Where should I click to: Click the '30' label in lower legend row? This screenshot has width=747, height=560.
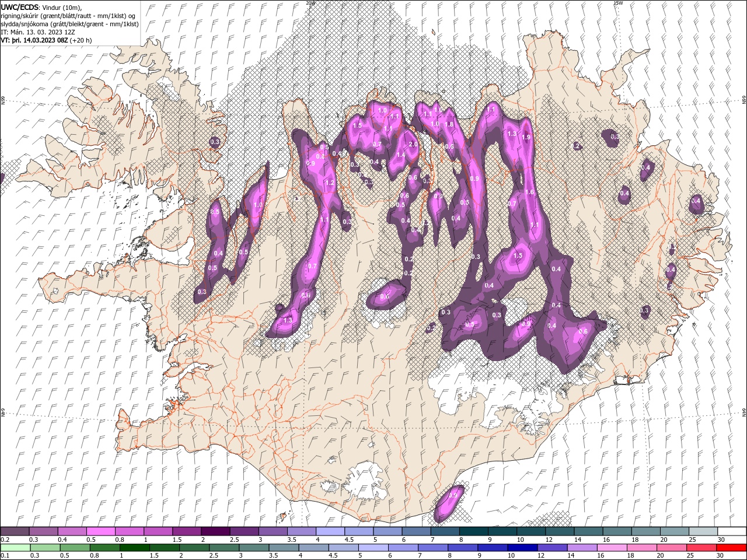tap(721, 556)
